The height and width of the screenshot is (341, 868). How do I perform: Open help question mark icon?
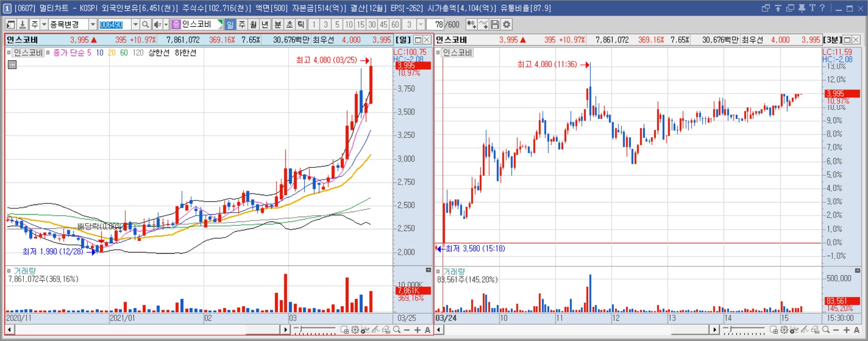pos(822,8)
